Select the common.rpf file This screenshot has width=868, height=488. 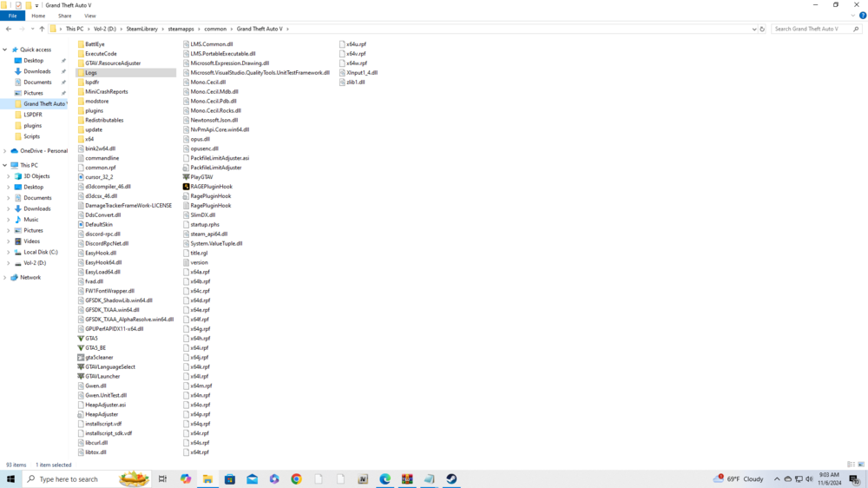[x=97, y=168]
